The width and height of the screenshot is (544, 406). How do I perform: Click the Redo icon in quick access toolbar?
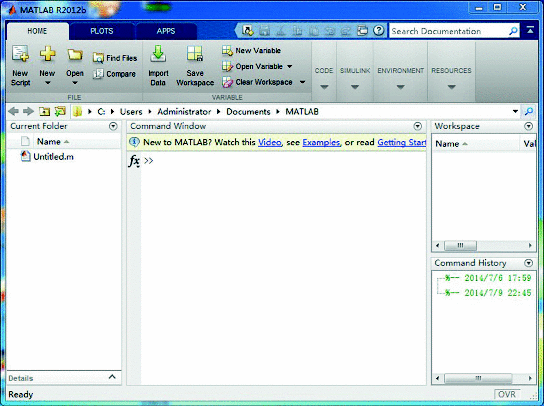click(x=346, y=31)
